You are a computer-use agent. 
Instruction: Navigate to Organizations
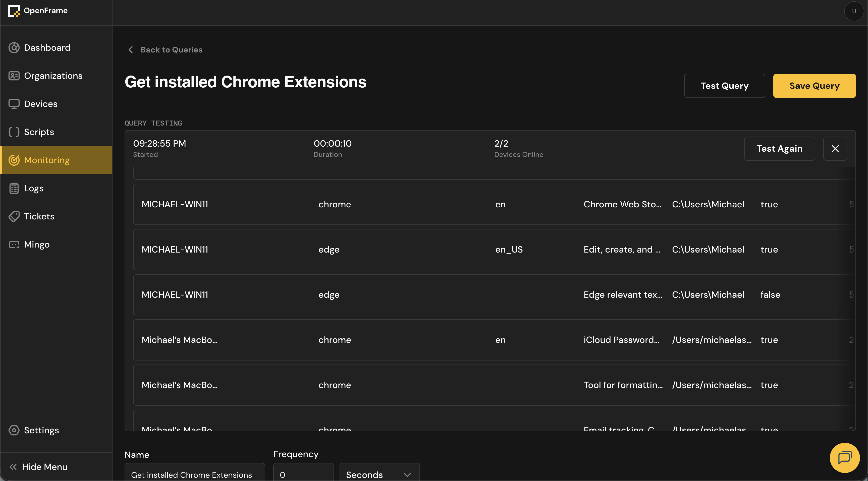tap(56, 76)
